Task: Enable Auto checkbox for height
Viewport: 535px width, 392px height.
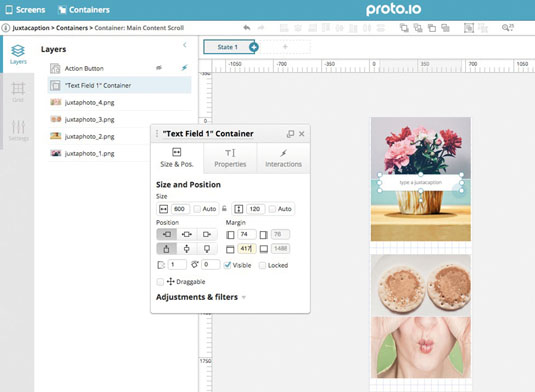Action: [x=272, y=209]
